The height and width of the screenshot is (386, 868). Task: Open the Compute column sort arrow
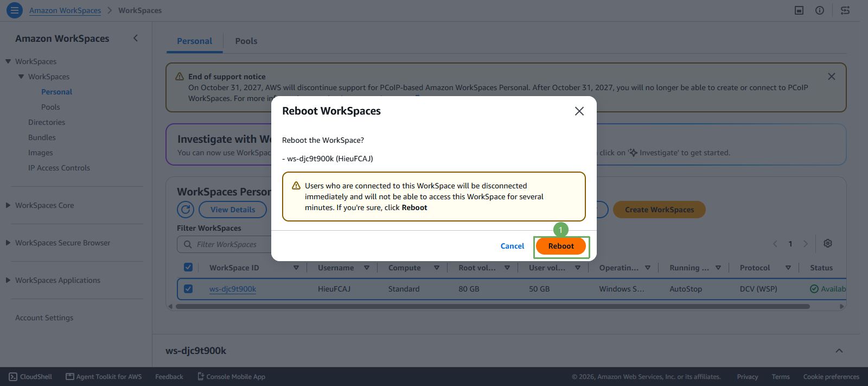(437, 268)
